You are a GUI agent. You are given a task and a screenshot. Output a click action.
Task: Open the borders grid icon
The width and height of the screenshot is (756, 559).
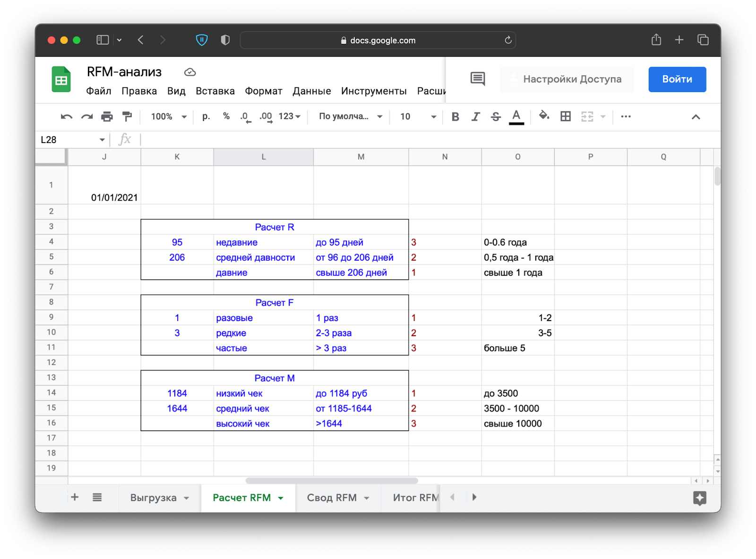point(565,117)
